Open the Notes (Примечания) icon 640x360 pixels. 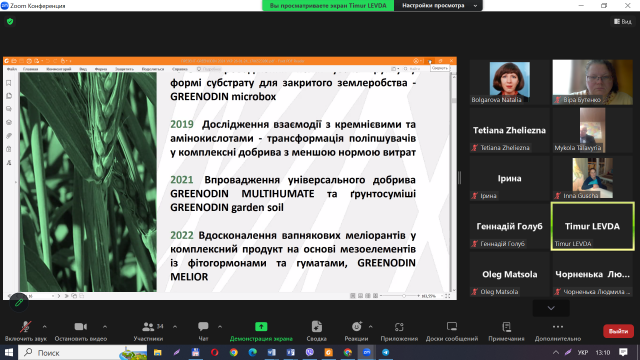506,327
